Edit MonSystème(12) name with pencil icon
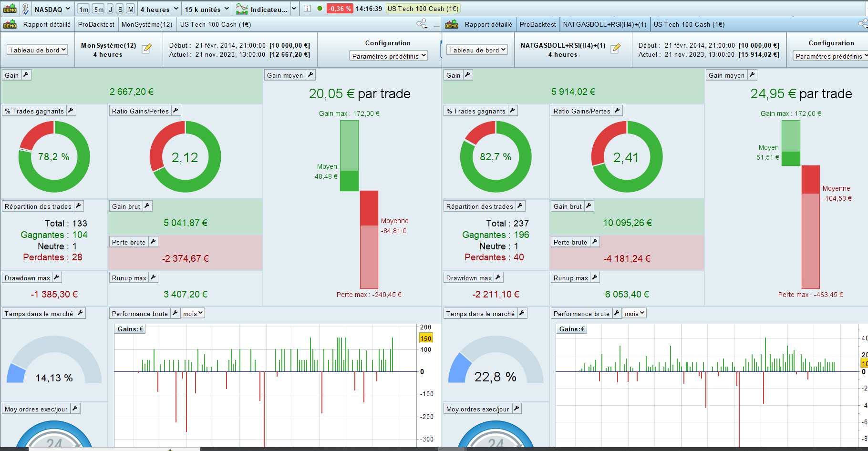The image size is (868, 451). [x=147, y=48]
